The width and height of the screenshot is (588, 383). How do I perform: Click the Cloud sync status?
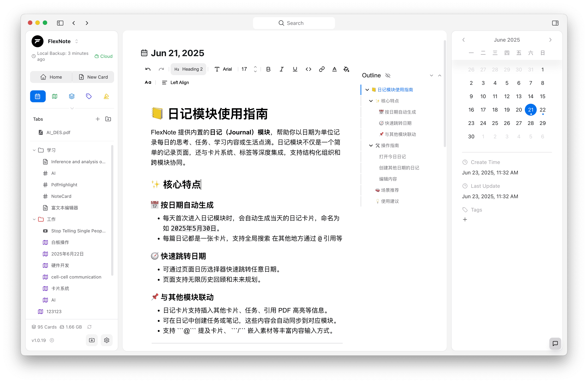[x=104, y=56]
